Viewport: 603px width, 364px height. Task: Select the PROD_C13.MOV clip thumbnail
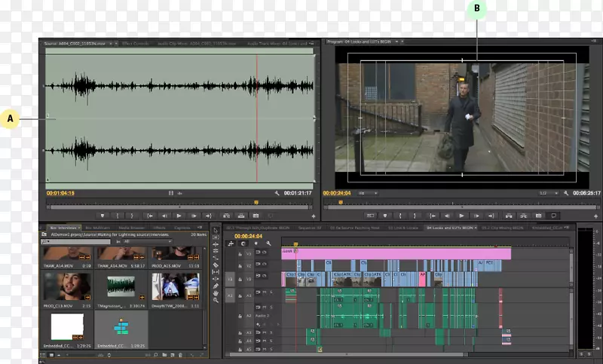tap(66, 287)
